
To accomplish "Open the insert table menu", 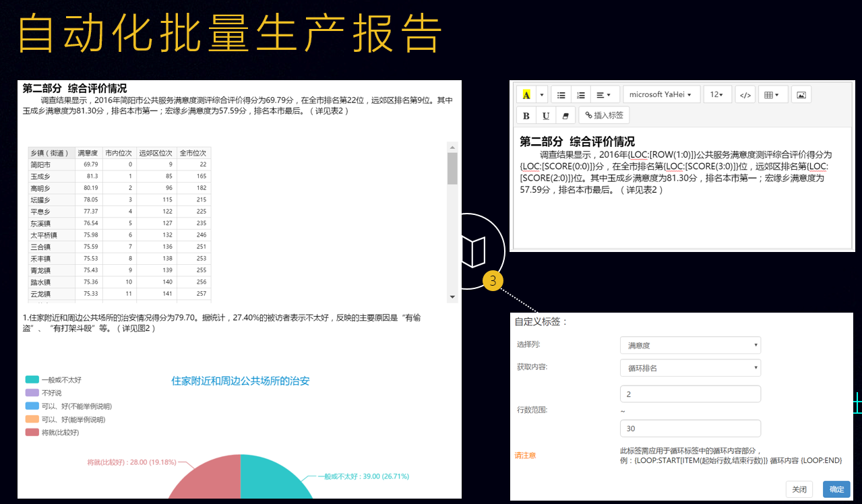I will [772, 95].
